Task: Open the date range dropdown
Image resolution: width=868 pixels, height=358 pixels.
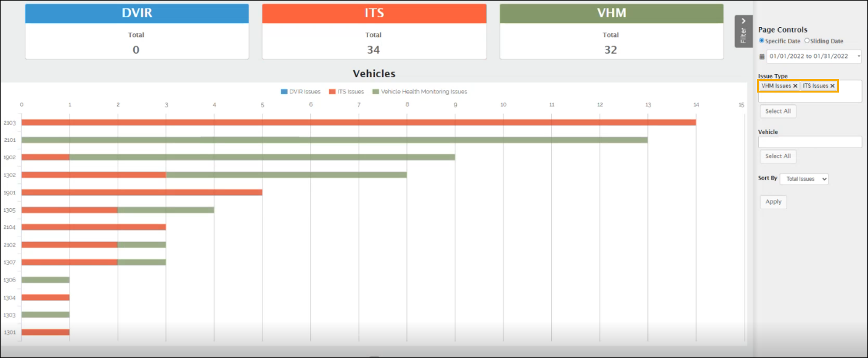Action: tap(814, 56)
